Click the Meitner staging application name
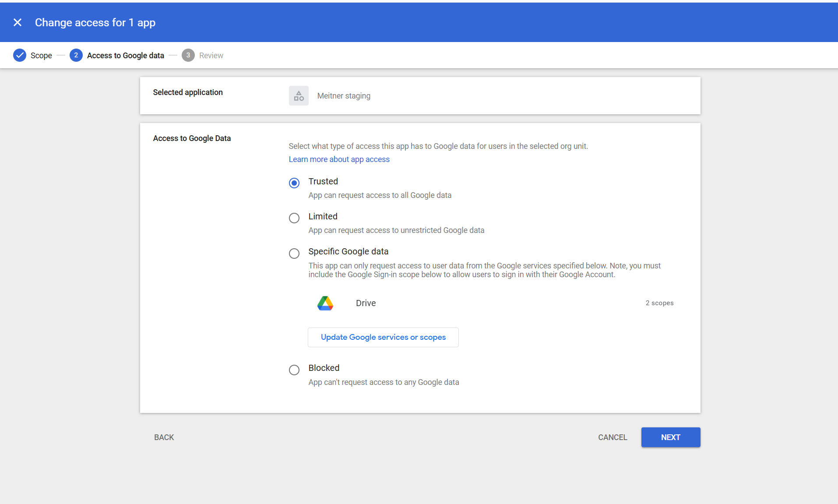 pyautogui.click(x=344, y=96)
